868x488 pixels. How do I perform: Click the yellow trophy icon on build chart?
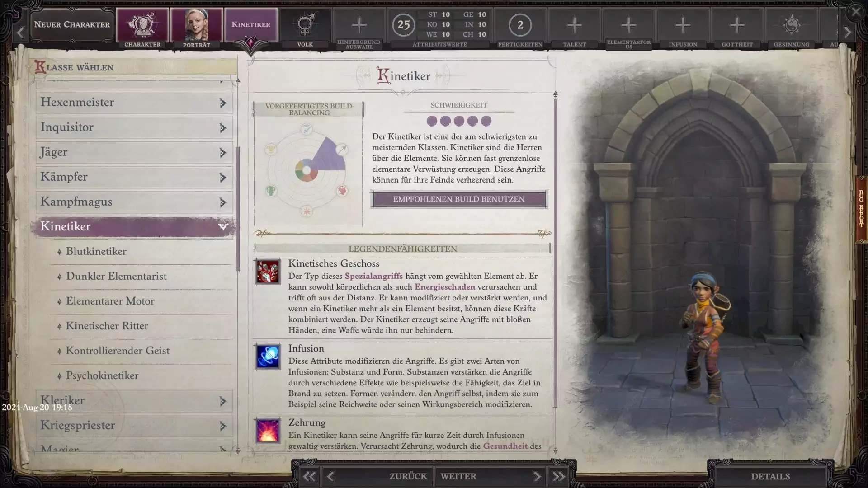coord(271,149)
